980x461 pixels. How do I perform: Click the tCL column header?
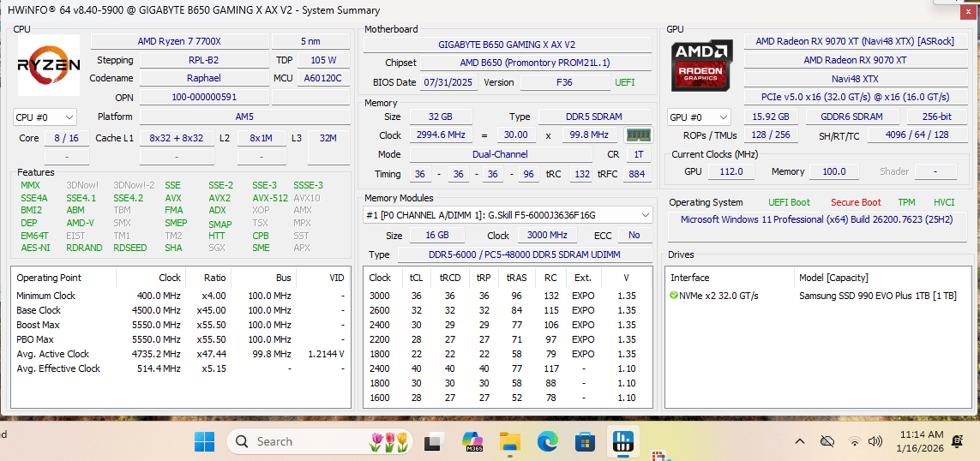click(x=416, y=278)
